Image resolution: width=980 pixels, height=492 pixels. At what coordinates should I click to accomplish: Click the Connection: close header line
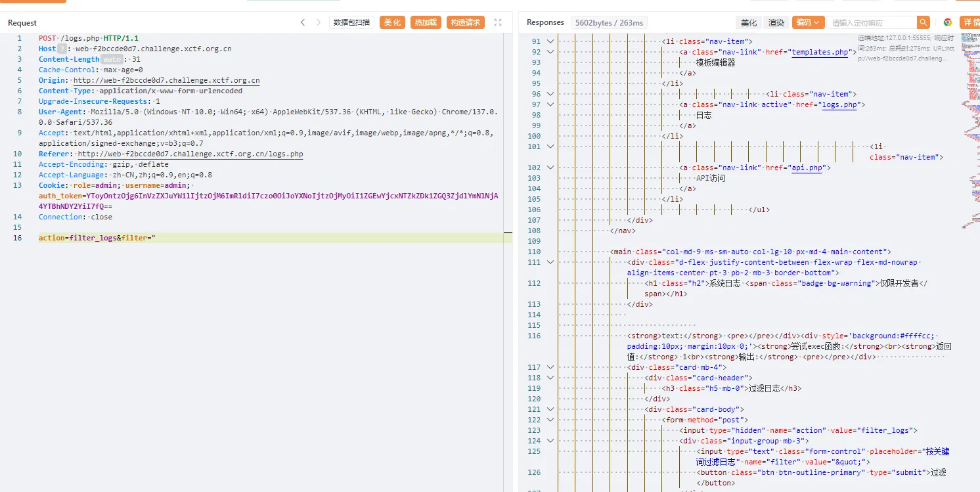76,217
